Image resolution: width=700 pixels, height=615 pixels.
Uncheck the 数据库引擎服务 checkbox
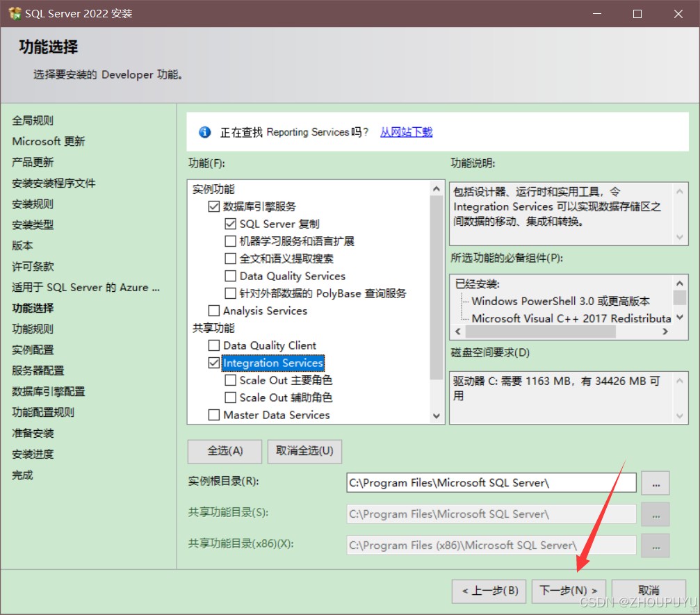point(214,206)
